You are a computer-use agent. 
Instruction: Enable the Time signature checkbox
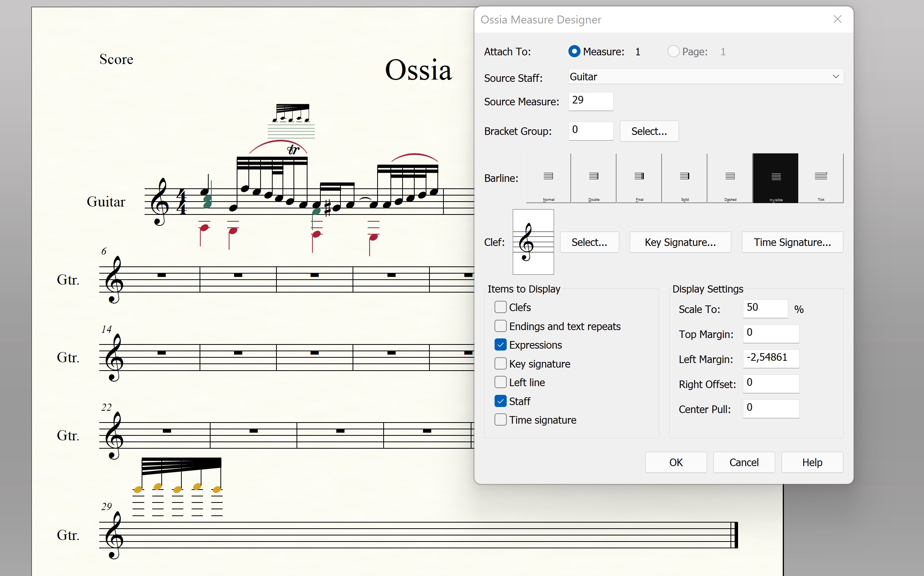pyautogui.click(x=500, y=420)
